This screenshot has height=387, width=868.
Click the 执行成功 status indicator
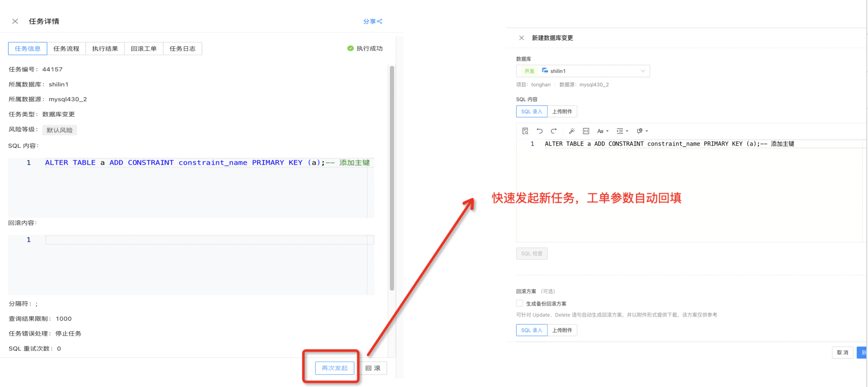365,48
